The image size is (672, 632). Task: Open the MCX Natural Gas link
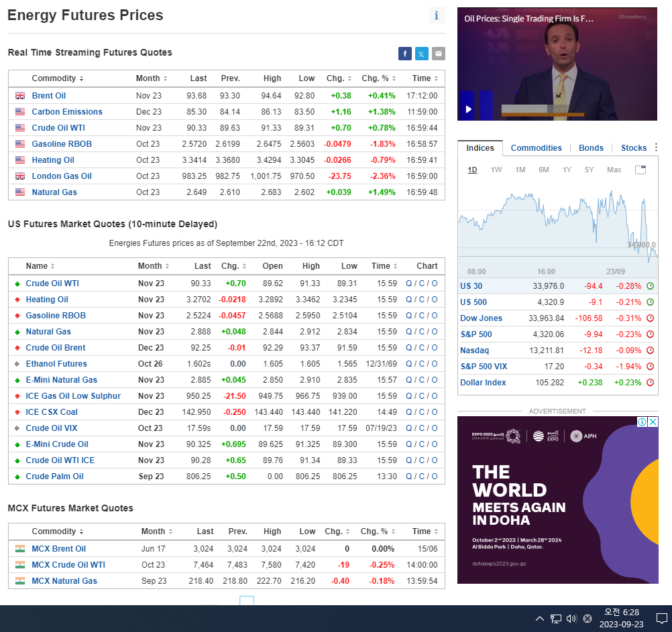tap(64, 581)
